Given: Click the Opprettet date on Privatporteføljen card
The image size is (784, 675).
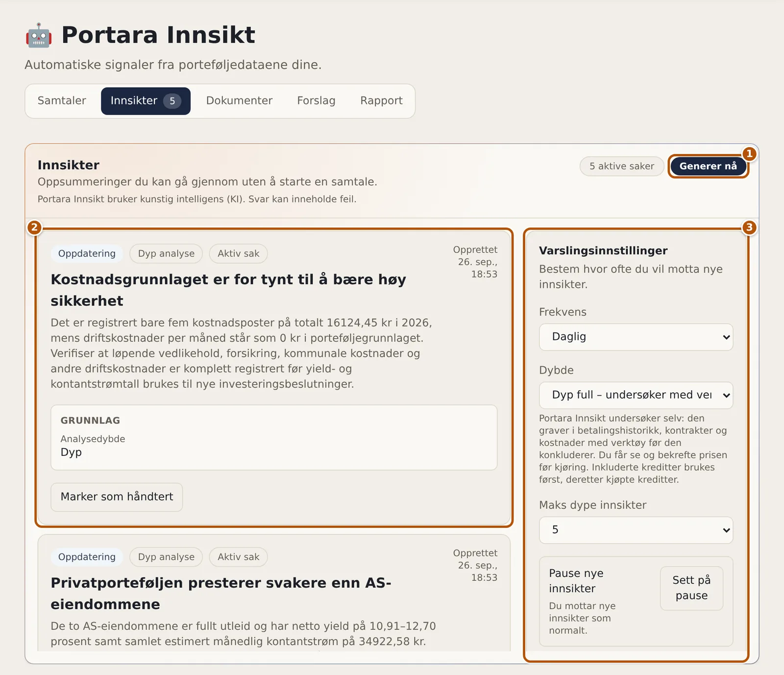Looking at the screenshot, I should point(475,565).
